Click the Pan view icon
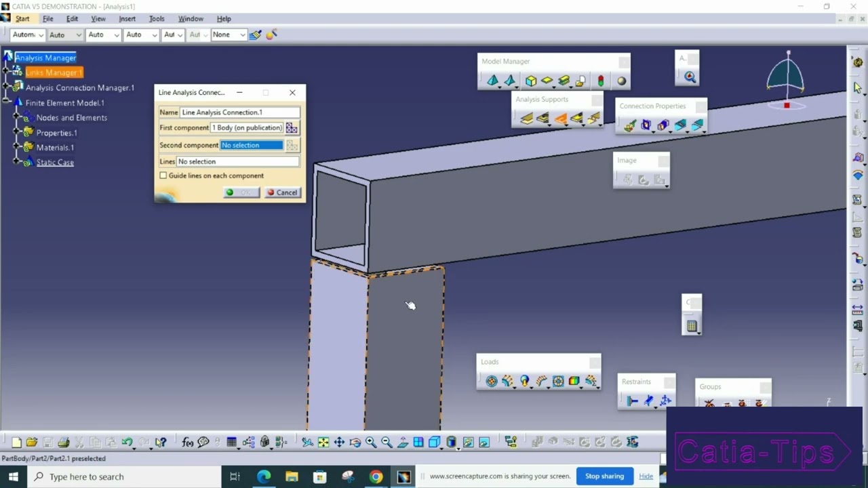 pos(339,443)
